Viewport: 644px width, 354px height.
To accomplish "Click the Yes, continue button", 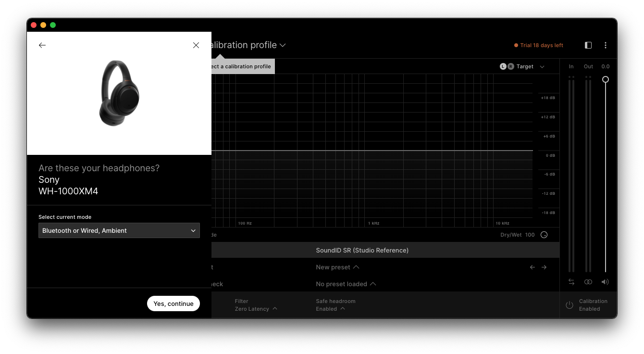I will pos(173,303).
